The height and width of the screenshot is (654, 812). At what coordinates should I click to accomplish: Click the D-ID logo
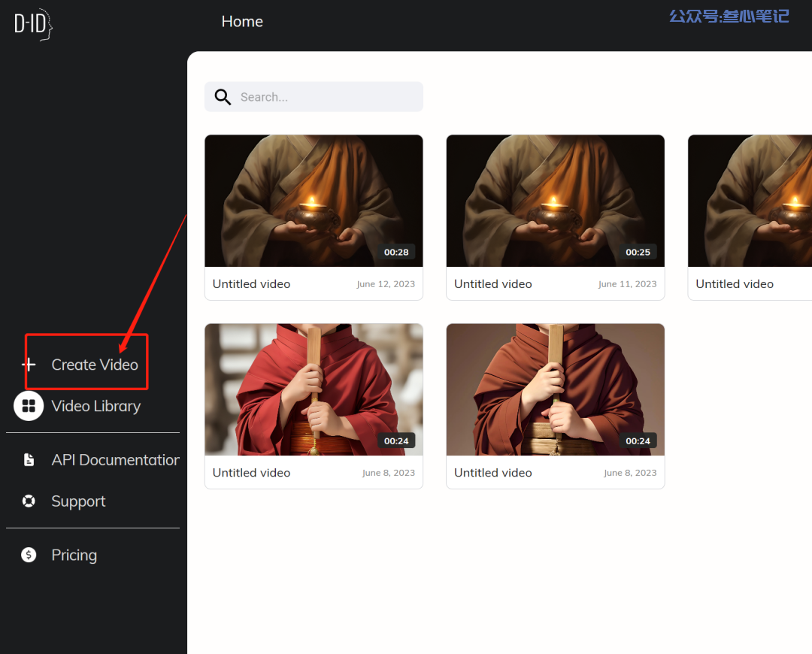pos(33,24)
